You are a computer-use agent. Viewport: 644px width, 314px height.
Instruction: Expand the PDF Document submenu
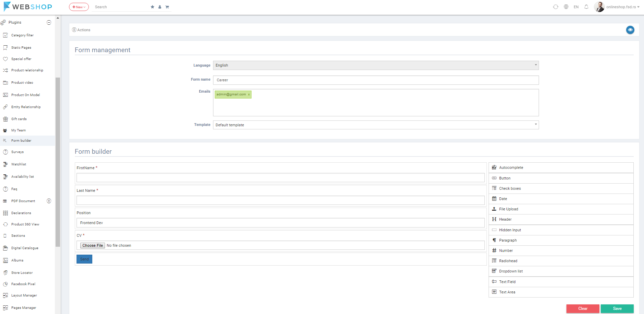point(49,201)
